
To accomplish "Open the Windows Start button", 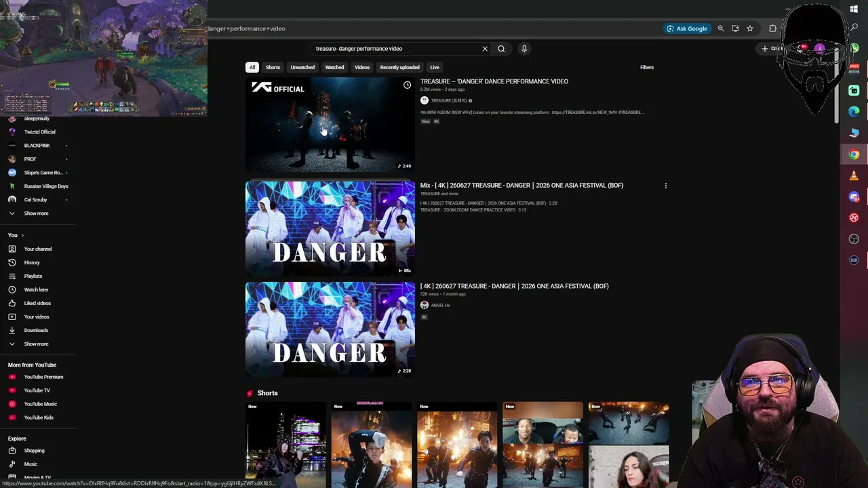I will tap(854, 9).
